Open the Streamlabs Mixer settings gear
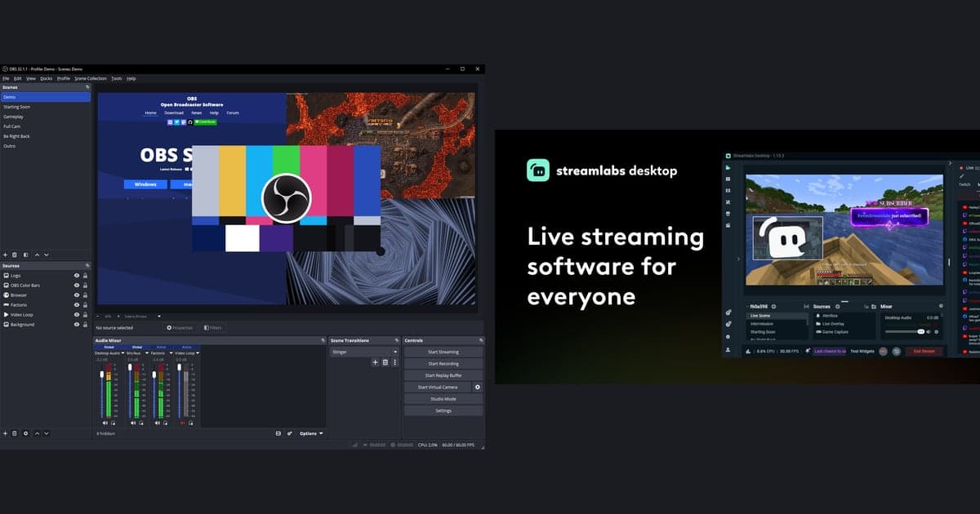The image size is (980, 514). 941,305
